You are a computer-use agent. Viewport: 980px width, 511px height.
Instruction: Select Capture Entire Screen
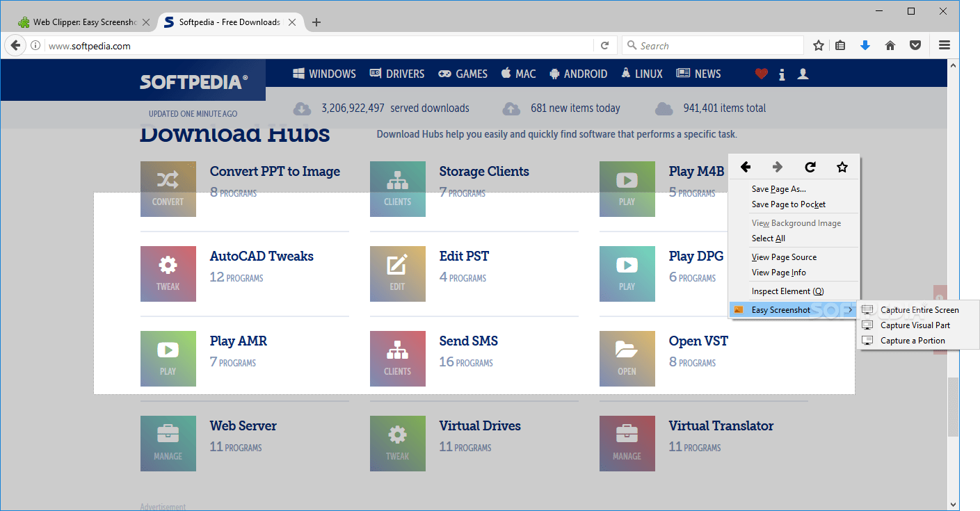pos(919,310)
